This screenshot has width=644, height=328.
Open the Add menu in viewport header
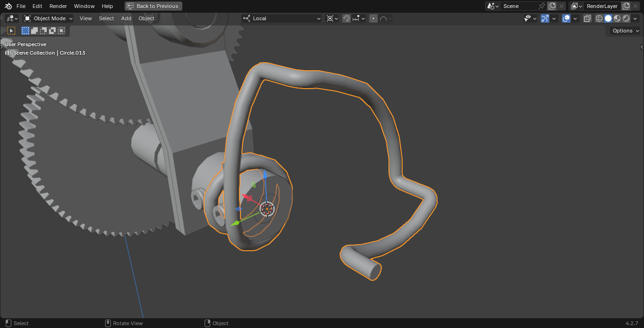pos(126,18)
